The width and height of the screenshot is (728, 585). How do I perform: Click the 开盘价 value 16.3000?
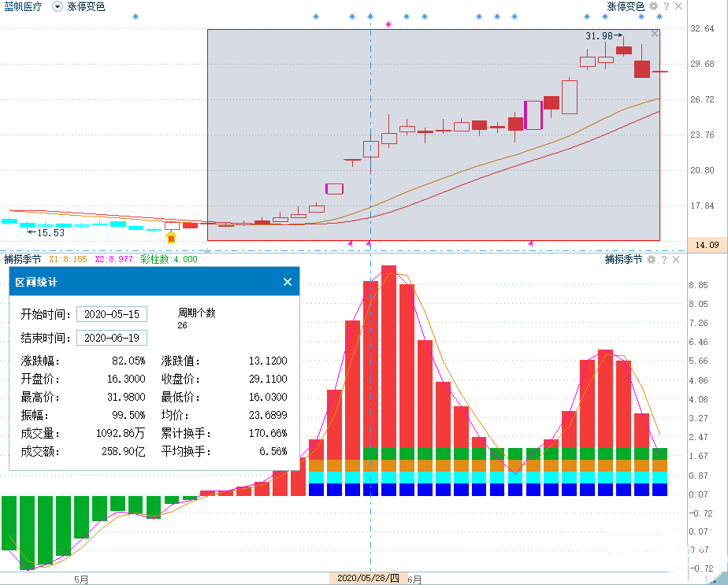[126, 379]
